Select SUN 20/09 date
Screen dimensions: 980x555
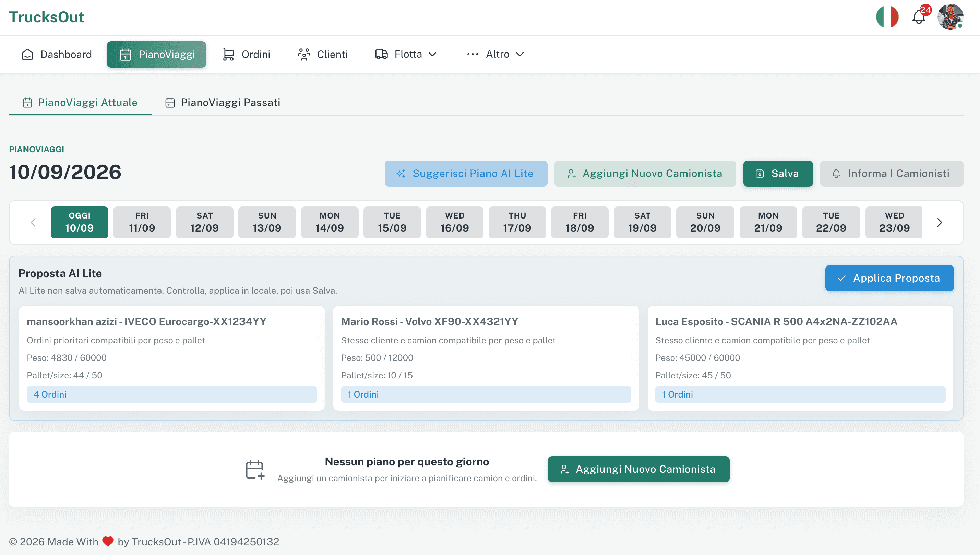(x=705, y=222)
